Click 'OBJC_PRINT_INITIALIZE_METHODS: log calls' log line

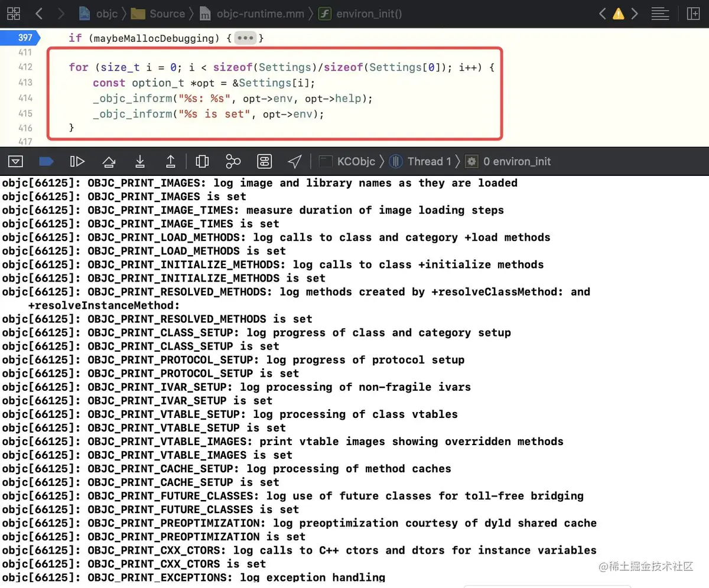pos(273,264)
